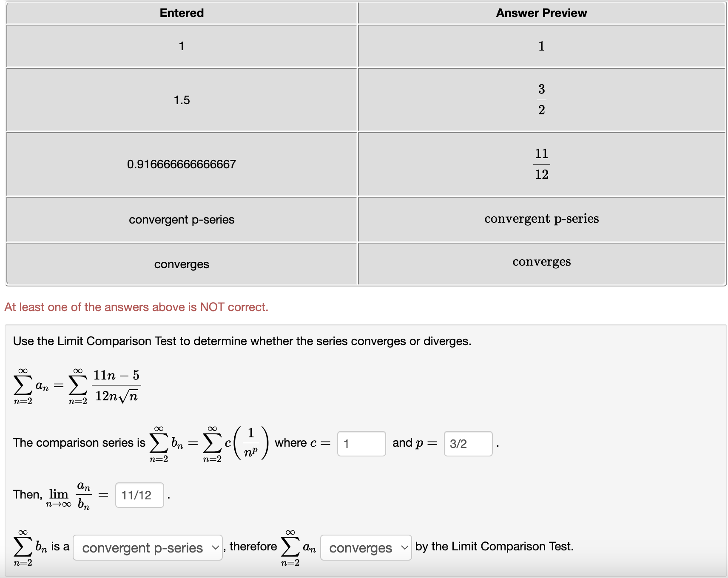Select the previewed fraction 3/2

tap(541, 100)
